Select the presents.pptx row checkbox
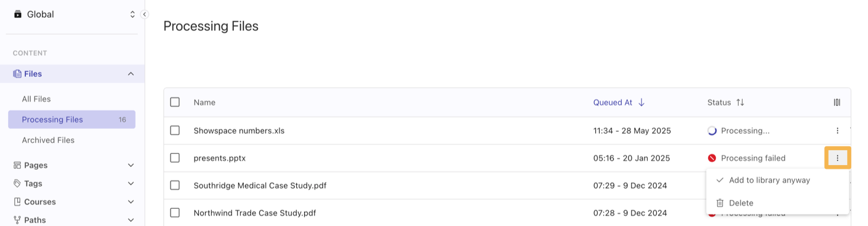 click(175, 158)
